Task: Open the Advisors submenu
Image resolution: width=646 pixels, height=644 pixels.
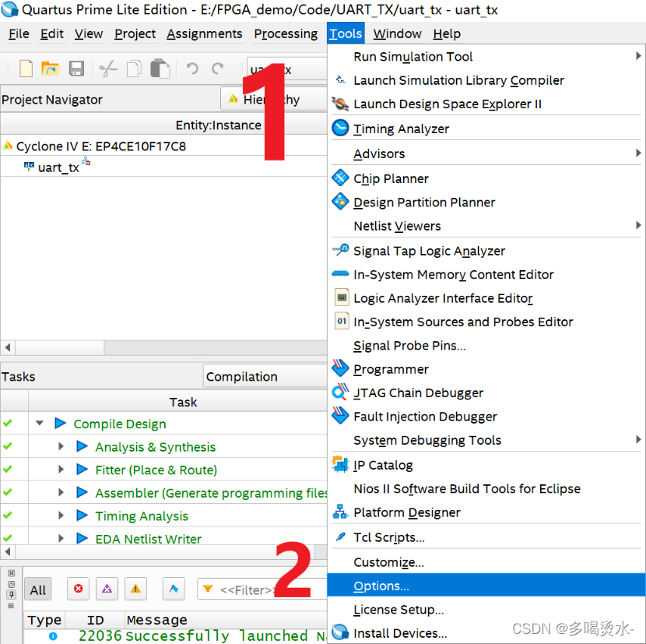Action: (x=487, y=153)
